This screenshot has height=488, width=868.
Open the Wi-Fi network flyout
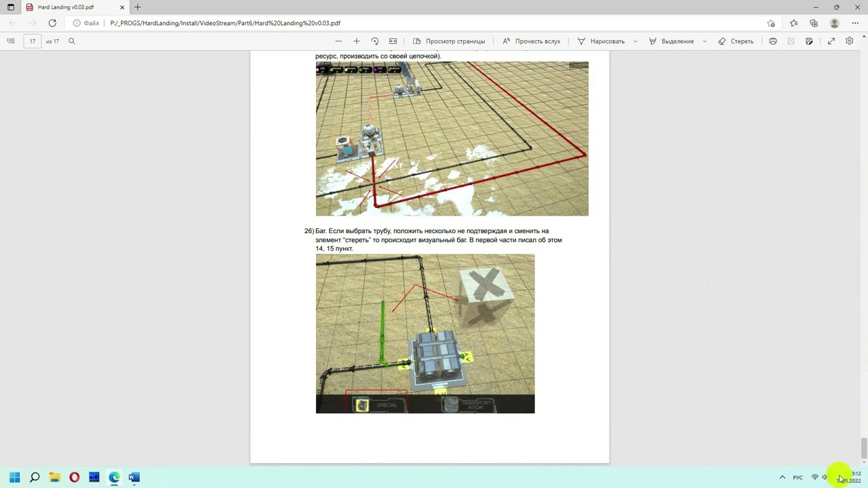815,477
